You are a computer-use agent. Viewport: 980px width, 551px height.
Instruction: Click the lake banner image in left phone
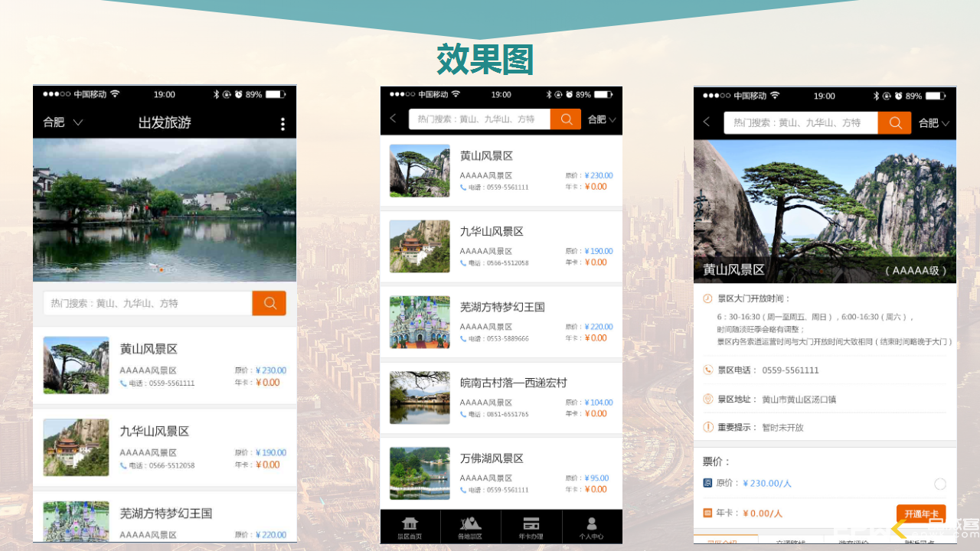[x=165, y=210]
